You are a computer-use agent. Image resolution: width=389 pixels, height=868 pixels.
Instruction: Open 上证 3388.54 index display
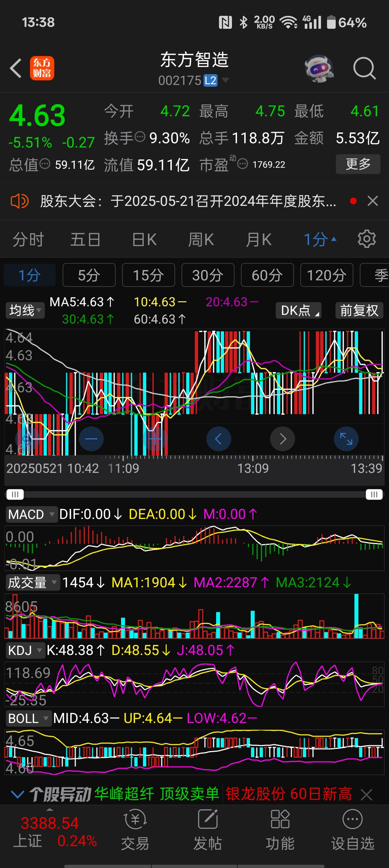coord(55,832)
